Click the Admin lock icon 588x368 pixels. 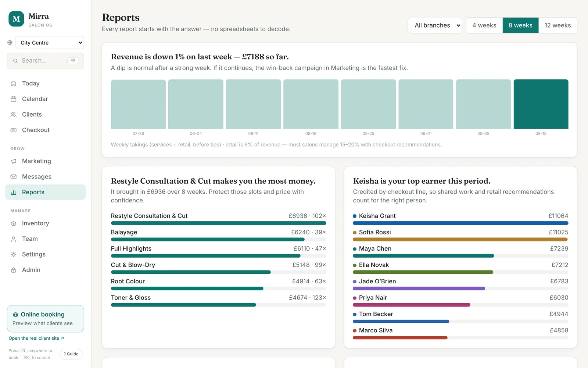click(x=14, y=270)
